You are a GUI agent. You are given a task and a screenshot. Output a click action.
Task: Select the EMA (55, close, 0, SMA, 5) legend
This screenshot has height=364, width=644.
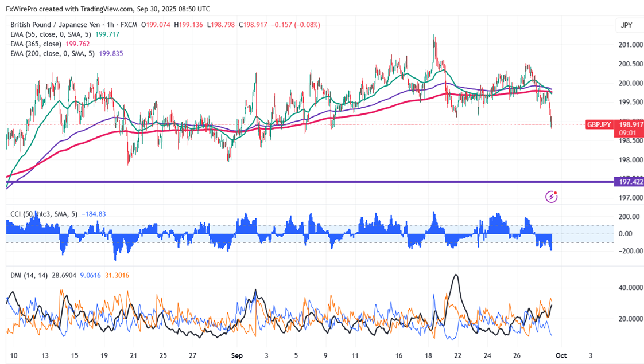click(x=51, y=34)
